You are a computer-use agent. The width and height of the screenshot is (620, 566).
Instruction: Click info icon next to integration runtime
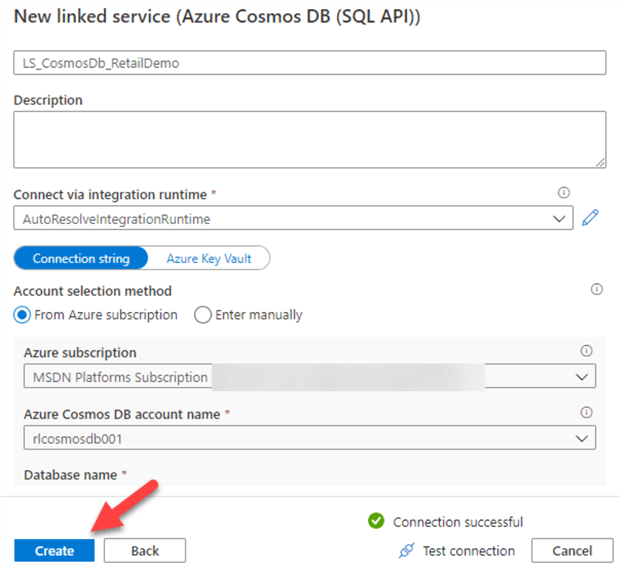tap(564, 193)
